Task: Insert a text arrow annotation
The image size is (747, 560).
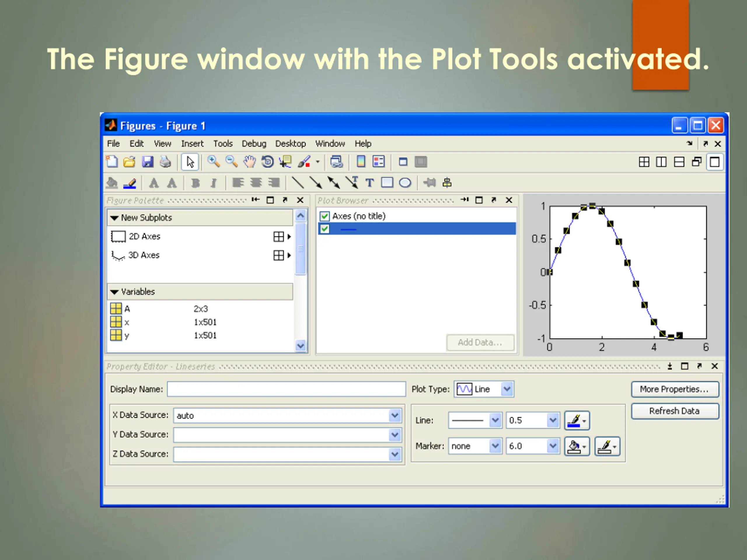Action: pos(352,183)
